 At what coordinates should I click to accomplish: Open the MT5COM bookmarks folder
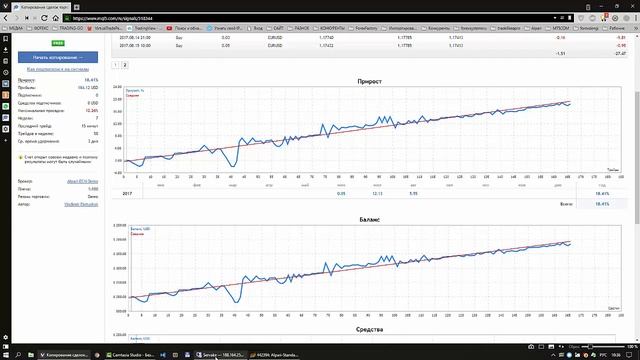pos(558,28)
